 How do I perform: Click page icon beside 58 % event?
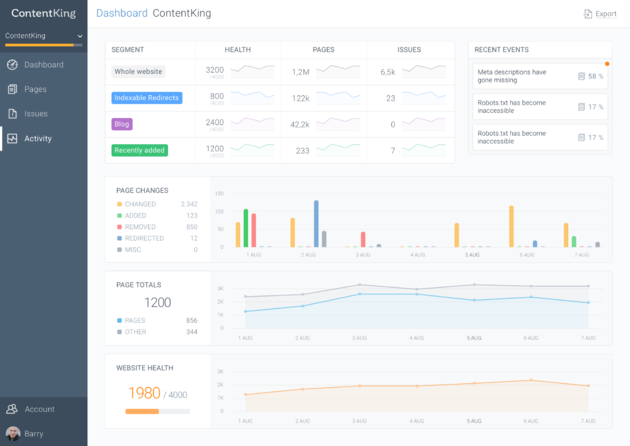click(581, 76)
